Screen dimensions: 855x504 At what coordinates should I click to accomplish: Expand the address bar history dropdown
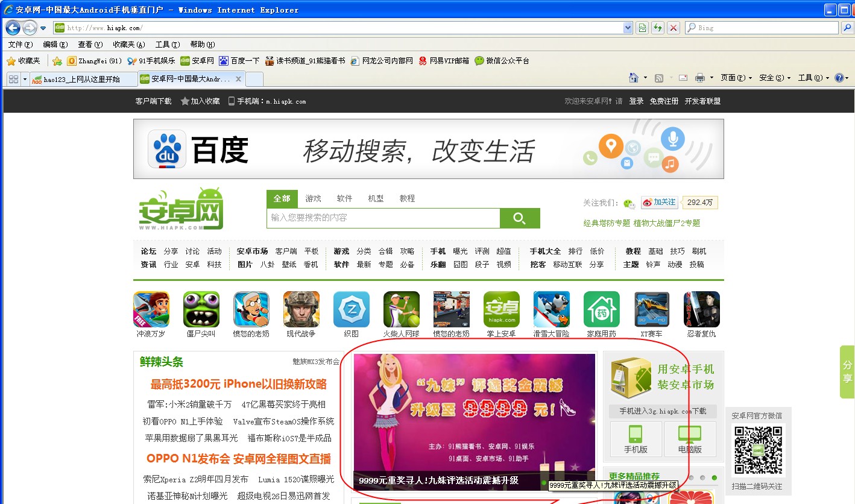[628, 28]
